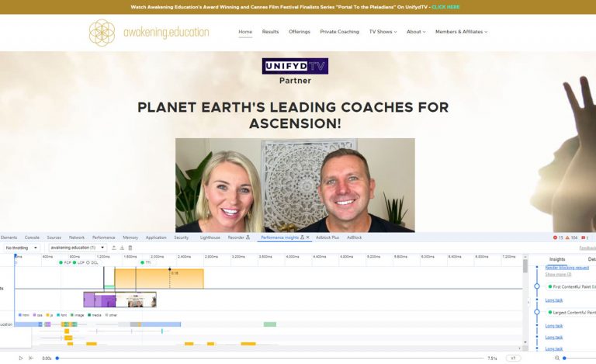Open the Elements devtools tab
The width and height of the screenshot is (596, 364).
coord(9,237)
